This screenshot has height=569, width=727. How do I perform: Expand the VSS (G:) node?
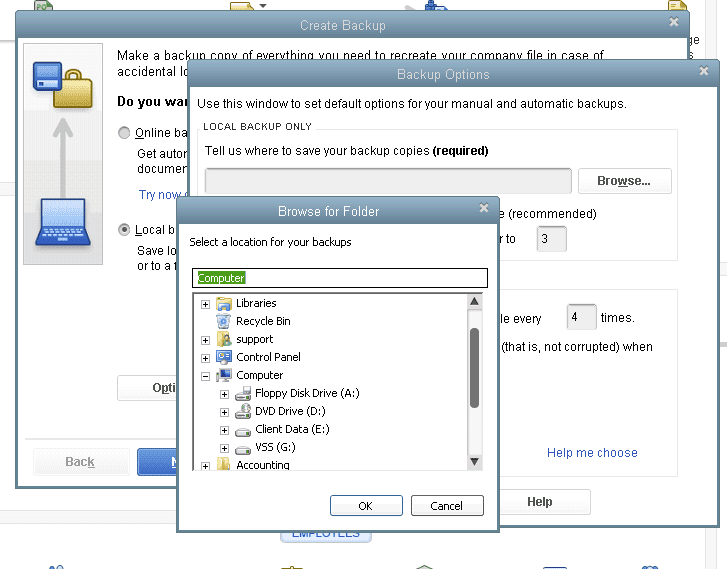[224, 448]
